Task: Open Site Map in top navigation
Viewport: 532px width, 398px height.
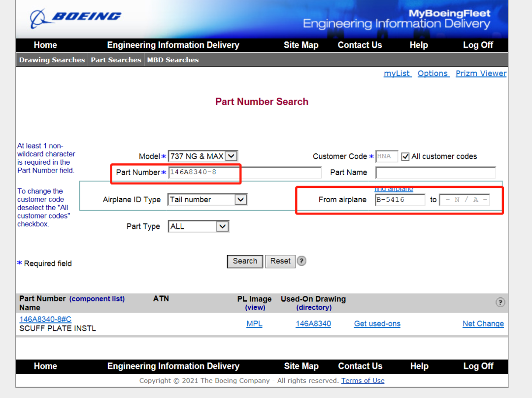Action: pyautogui.click(x=301, y=45)
